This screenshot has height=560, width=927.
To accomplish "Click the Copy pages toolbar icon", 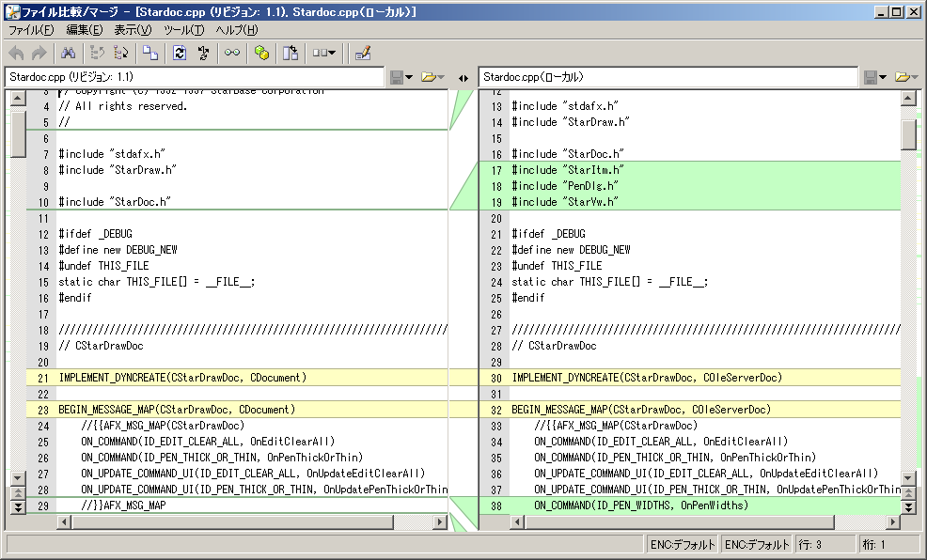I will pos(150,54).
